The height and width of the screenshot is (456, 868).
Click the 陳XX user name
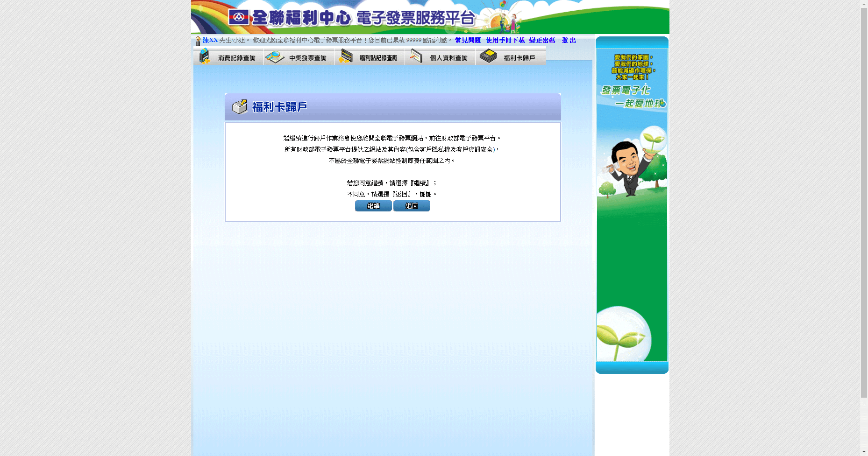pyautogui.click(x=210, y=40)
